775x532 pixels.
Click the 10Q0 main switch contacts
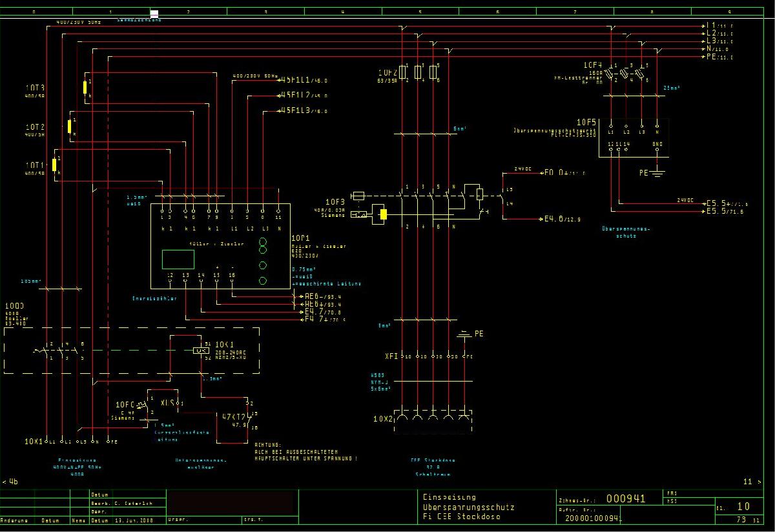[x=59, y=351]
